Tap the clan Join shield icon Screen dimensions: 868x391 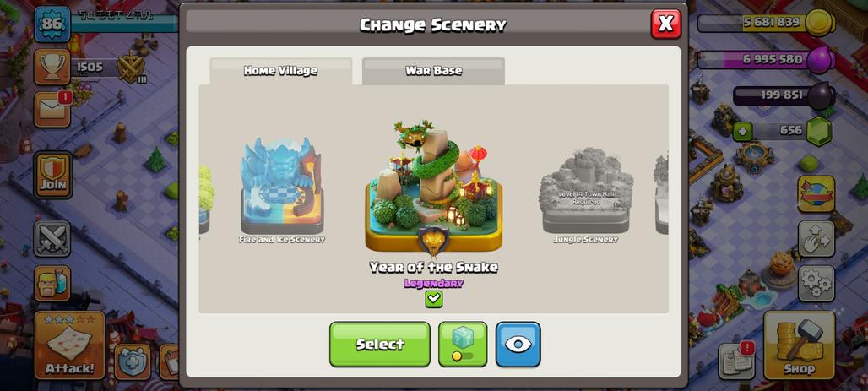(x=53, y=175)
